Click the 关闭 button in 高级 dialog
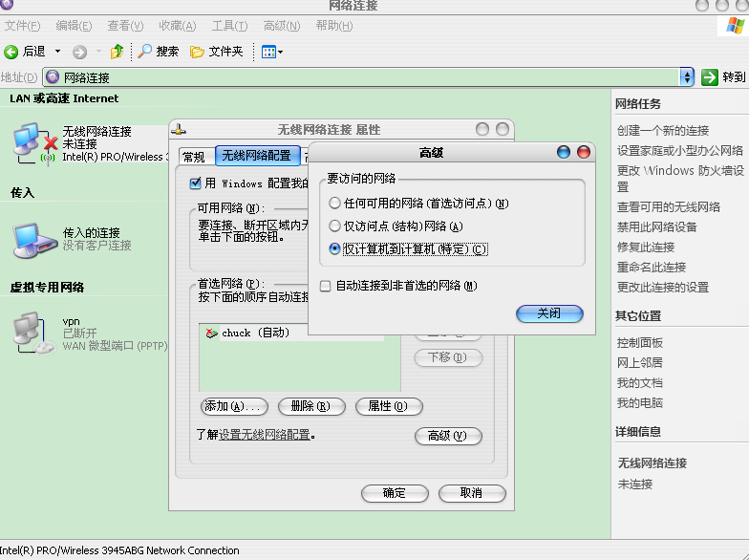The width and height of the screenshot is (749, 560). (x=549, y=313)
